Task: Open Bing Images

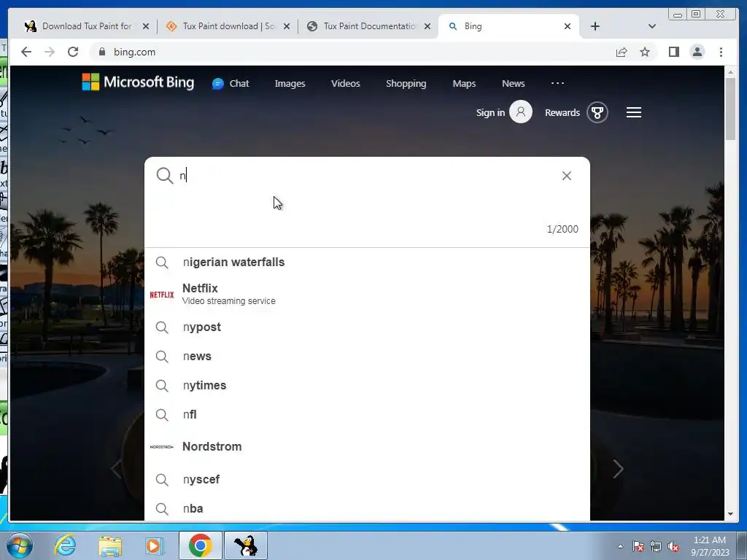Action: (290, 83)
